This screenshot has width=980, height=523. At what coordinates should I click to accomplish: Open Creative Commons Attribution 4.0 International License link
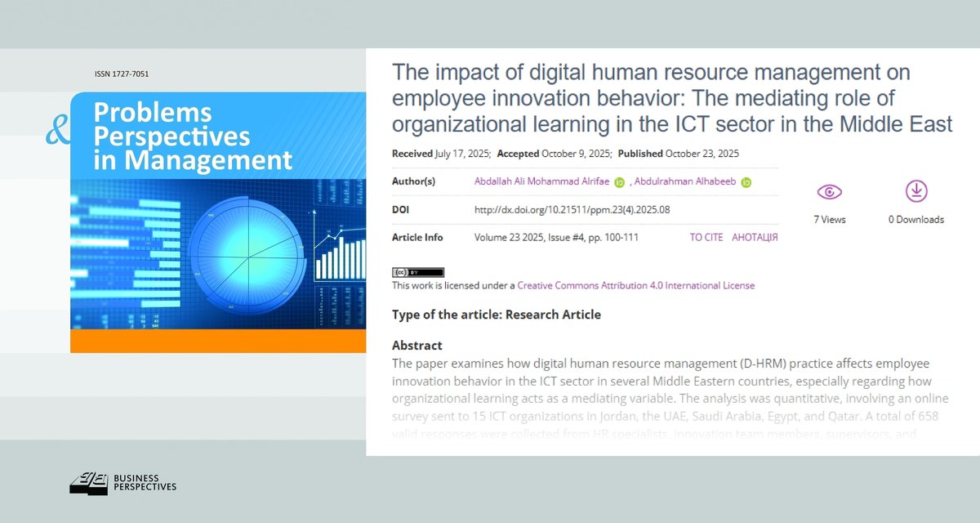636,286
